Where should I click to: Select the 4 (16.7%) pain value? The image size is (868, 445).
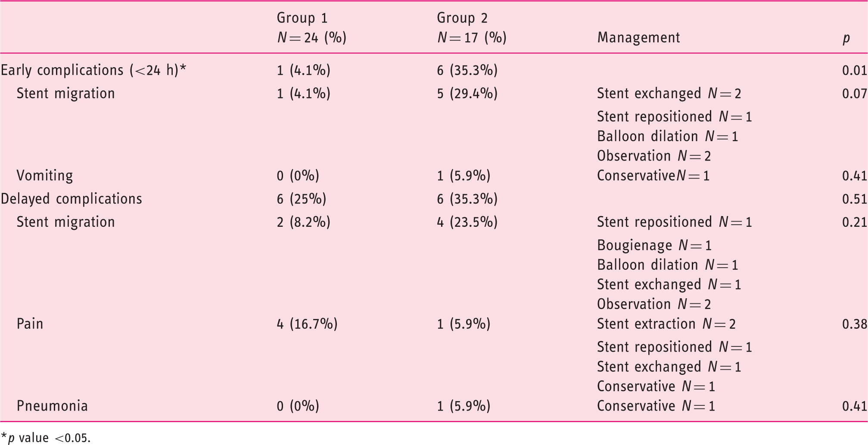point(307,324)
